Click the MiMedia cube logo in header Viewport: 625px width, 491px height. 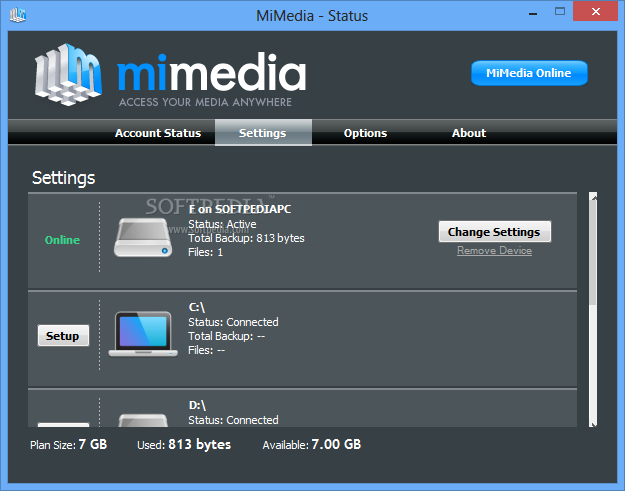[68, 75]
